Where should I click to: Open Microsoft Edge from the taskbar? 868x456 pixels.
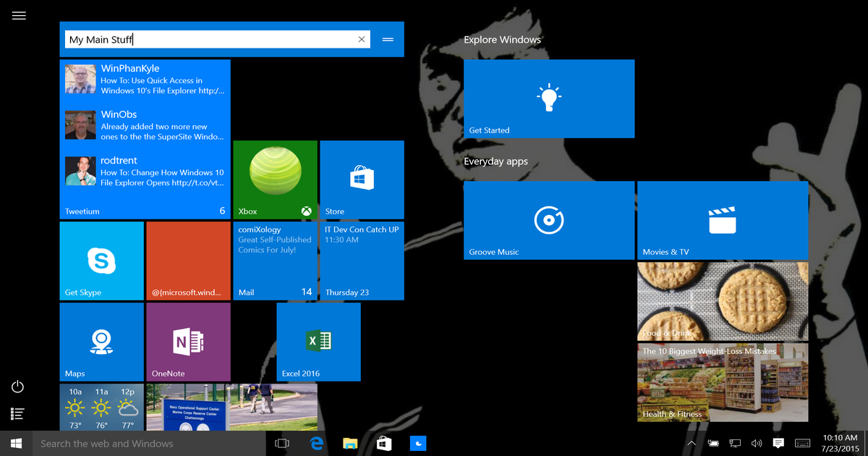[316, 443]
